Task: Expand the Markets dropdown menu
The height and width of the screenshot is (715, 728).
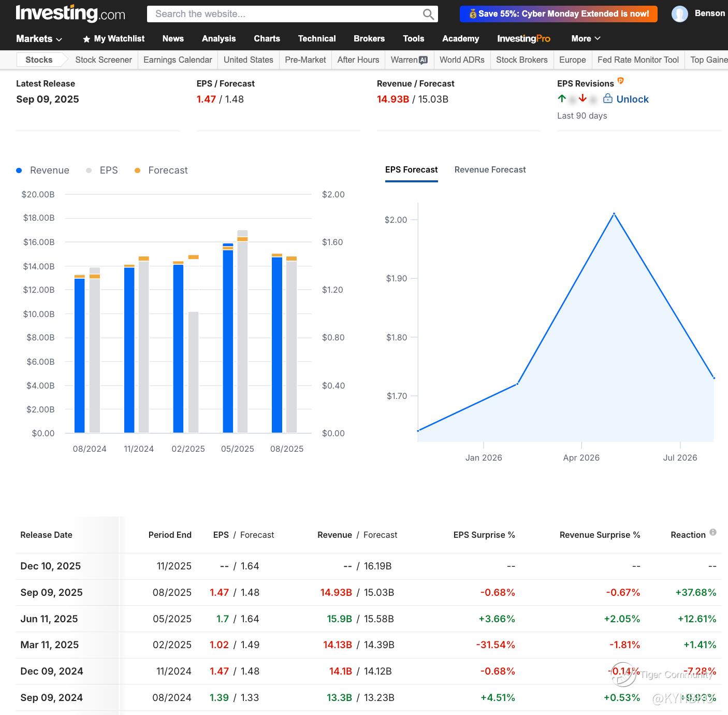Action: click(39, 39)
